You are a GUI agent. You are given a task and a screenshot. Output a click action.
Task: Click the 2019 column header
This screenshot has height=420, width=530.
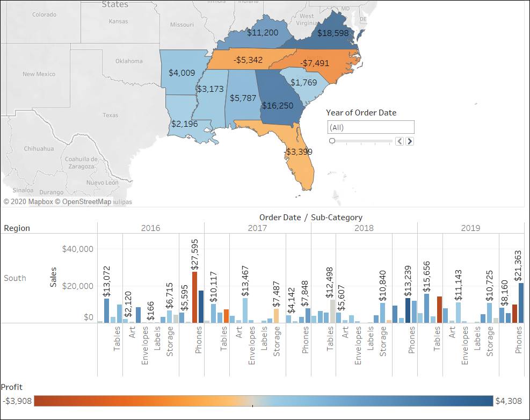471,228
